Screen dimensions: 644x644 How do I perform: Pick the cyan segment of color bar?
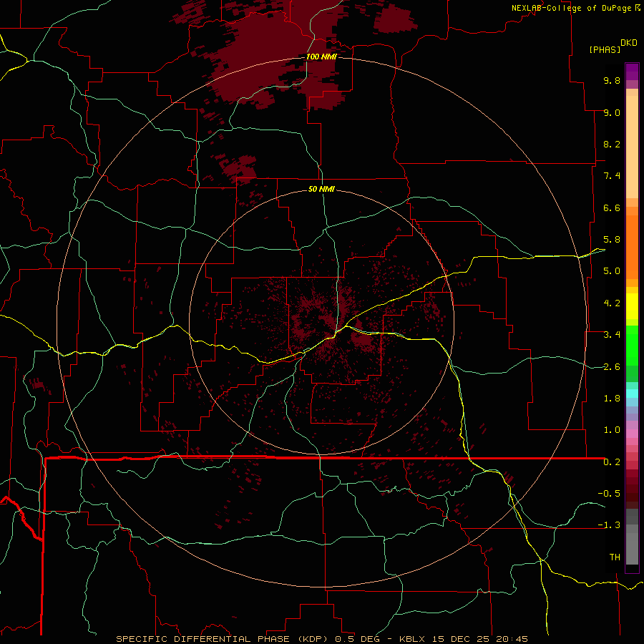[x=632, y=394]
